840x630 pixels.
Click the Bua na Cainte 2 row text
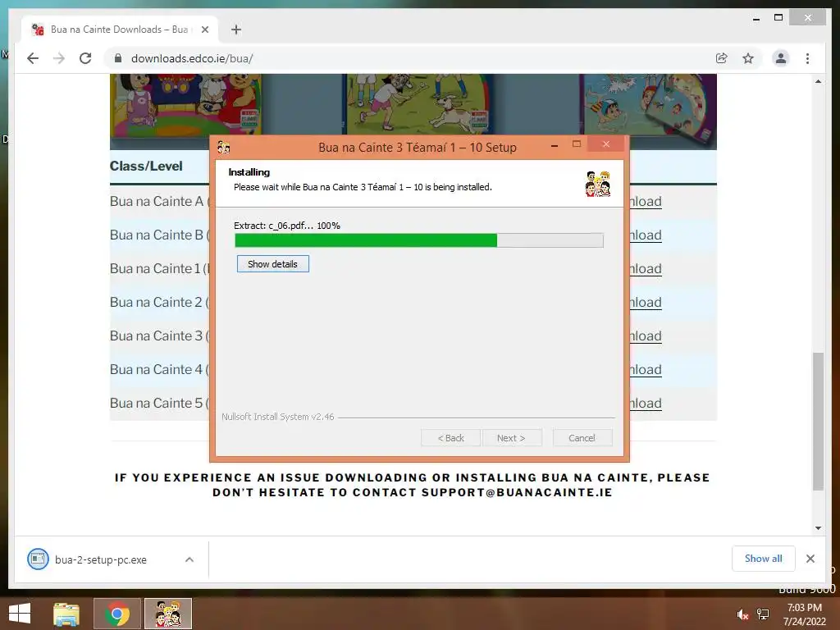(160, 302)
